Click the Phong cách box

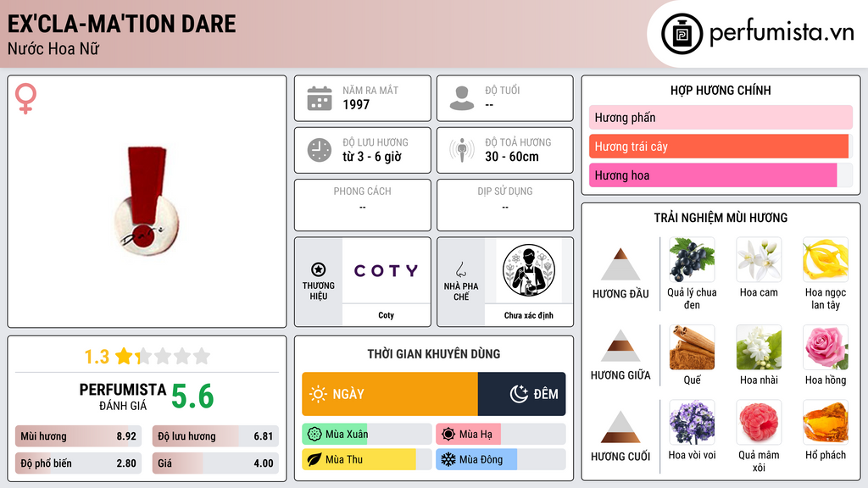coord(363,205)
